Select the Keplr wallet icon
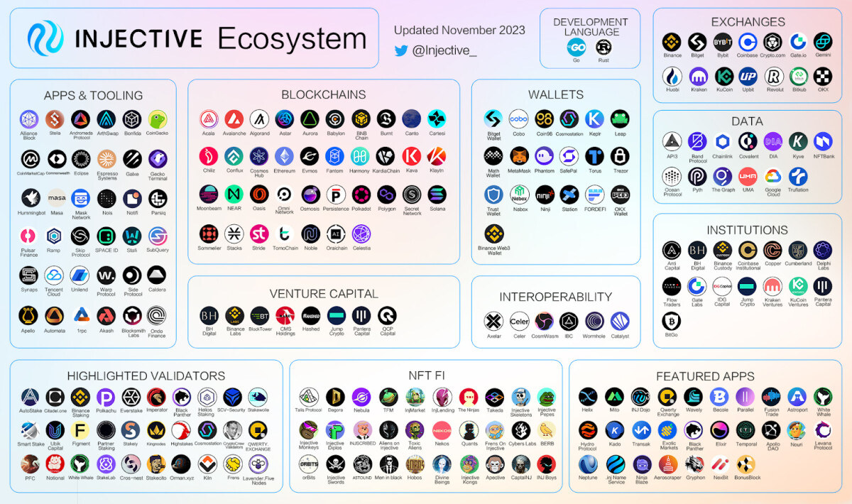This screenshot has width=852, height=504. (x=594, y=119)
